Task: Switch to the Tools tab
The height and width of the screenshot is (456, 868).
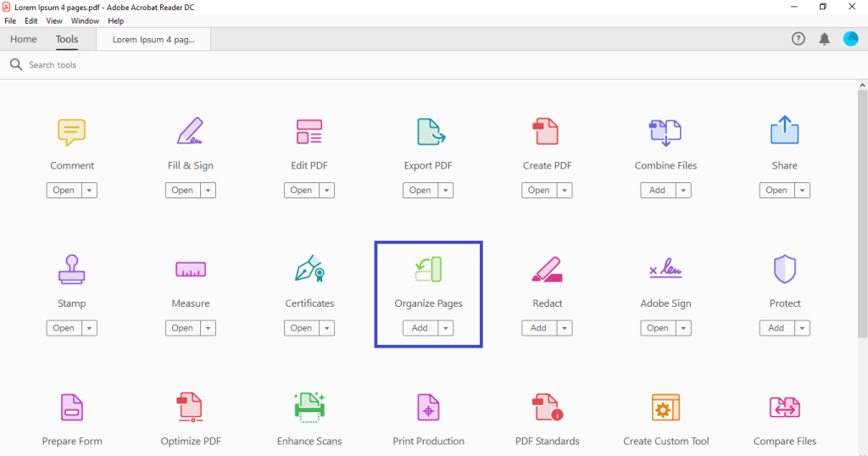Action: [x=67, y=39]
